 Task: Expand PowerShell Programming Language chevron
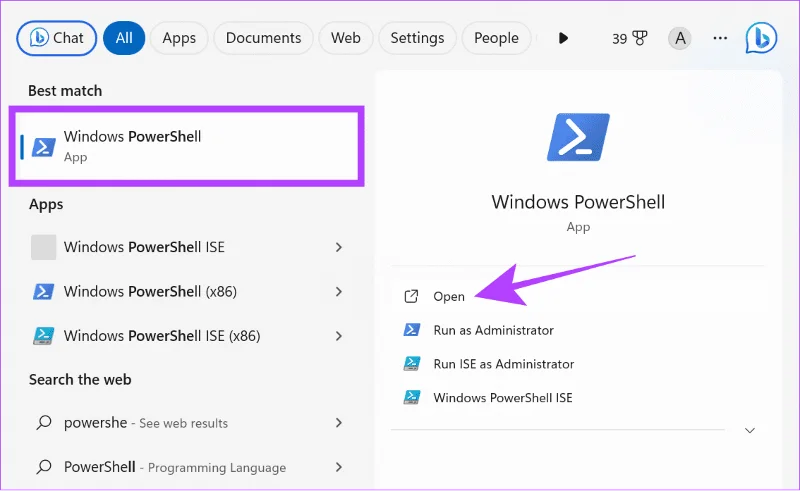[x=338, y=467]
